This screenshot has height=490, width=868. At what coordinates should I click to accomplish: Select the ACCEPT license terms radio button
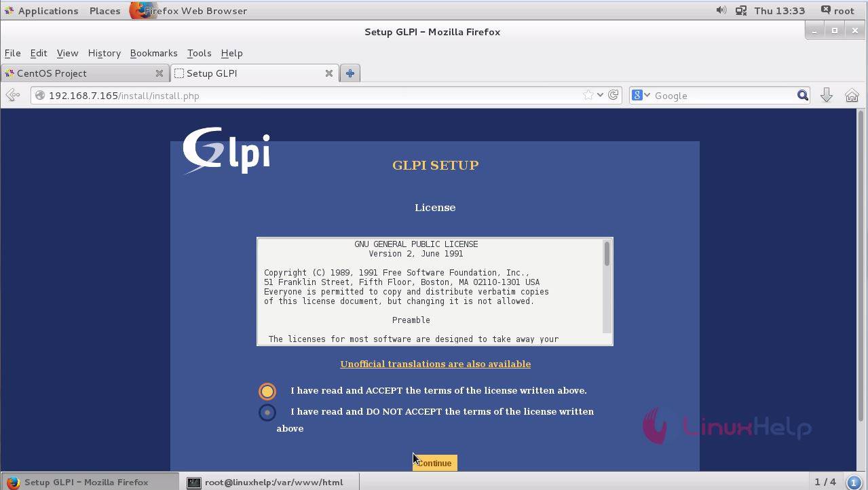[267, 391]
